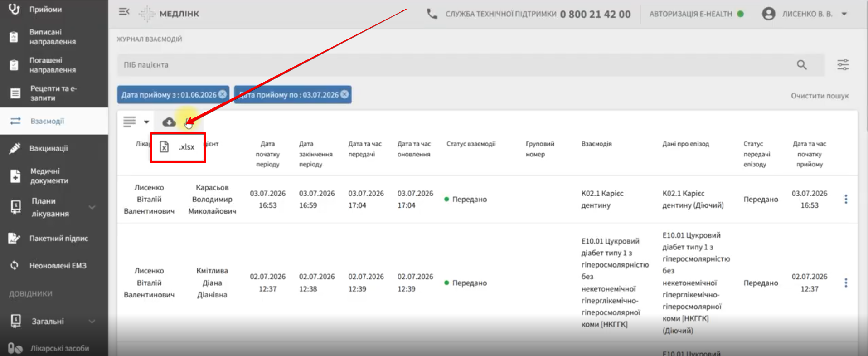This screenshot has height=356, width=868.
Task: Expand the Плани лікування chevron
Action: tap(92, 207)
